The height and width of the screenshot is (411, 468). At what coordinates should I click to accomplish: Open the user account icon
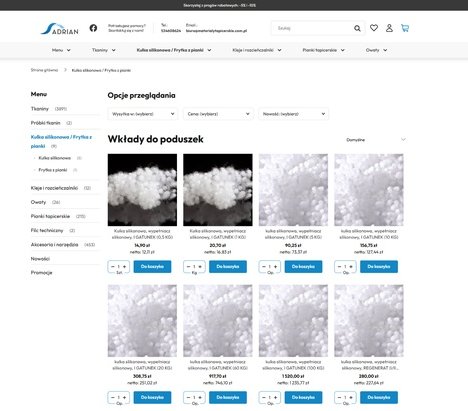click(x=389, y=28)
